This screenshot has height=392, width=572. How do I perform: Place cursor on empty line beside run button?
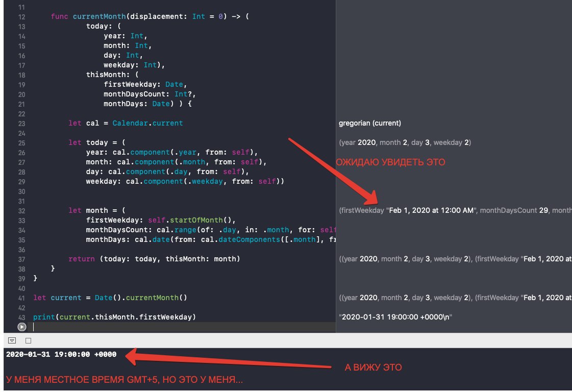182,327
